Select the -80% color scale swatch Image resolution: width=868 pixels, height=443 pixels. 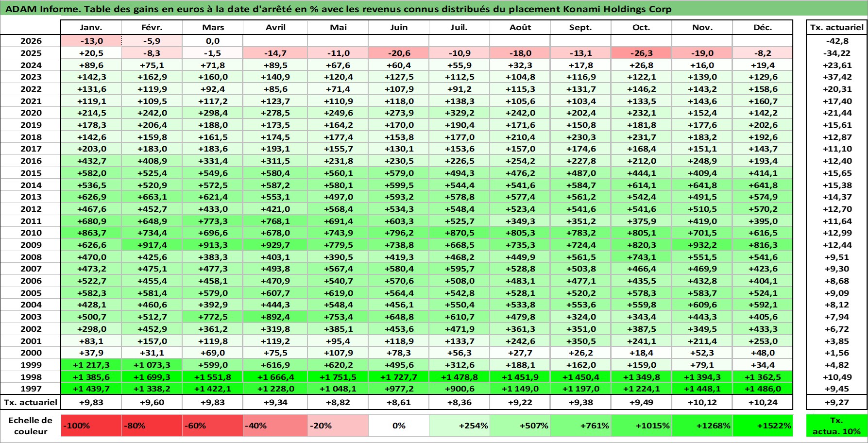point(152,426)
